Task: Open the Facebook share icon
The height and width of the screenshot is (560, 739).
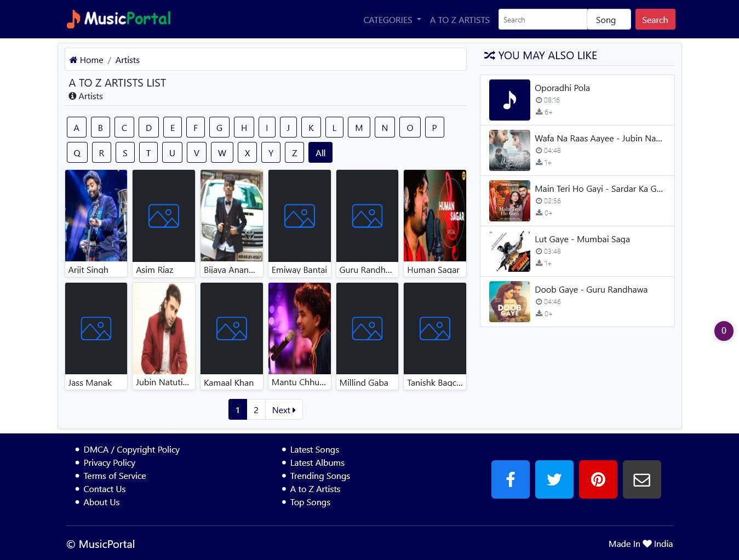Action: click(510, 479)
